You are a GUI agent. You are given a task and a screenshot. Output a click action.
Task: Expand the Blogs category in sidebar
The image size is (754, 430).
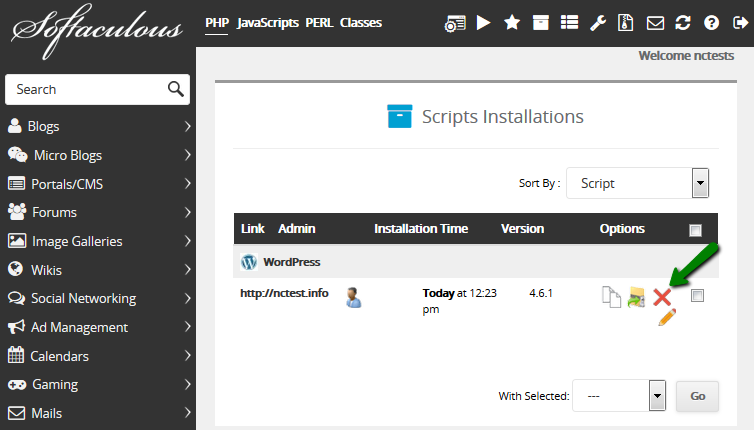(x=98, y=126)
